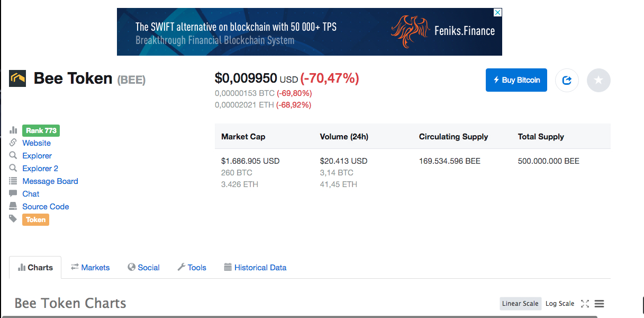Viewport: 644px width, 318px height.
Task: Click the 500.000.000 BEE total supply
Action: (x=549, y=161)
